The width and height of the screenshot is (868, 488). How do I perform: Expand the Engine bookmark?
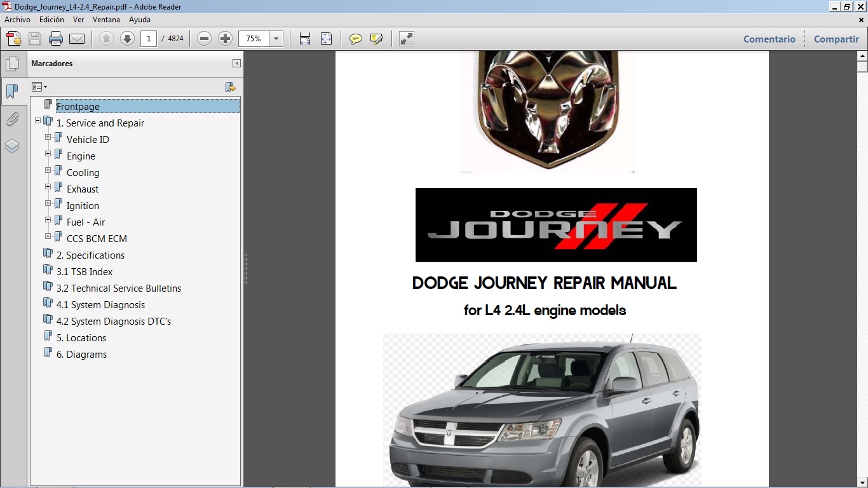pos(48,153)
